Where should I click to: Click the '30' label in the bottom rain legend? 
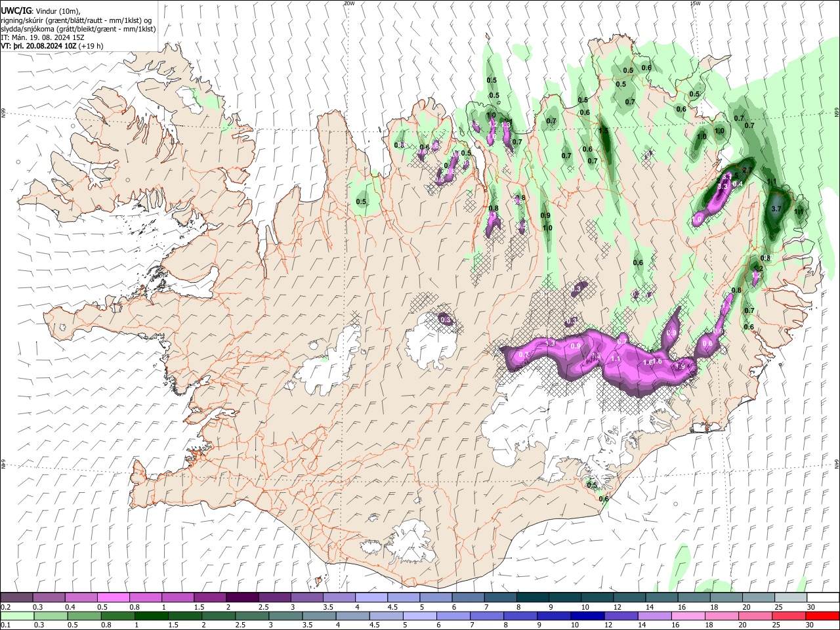810,625
